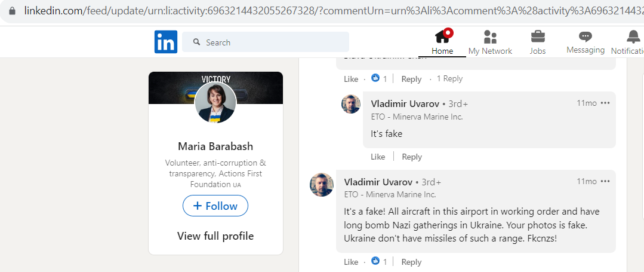Click the Search input field
The image size is (644, 272).
[266, 42]
